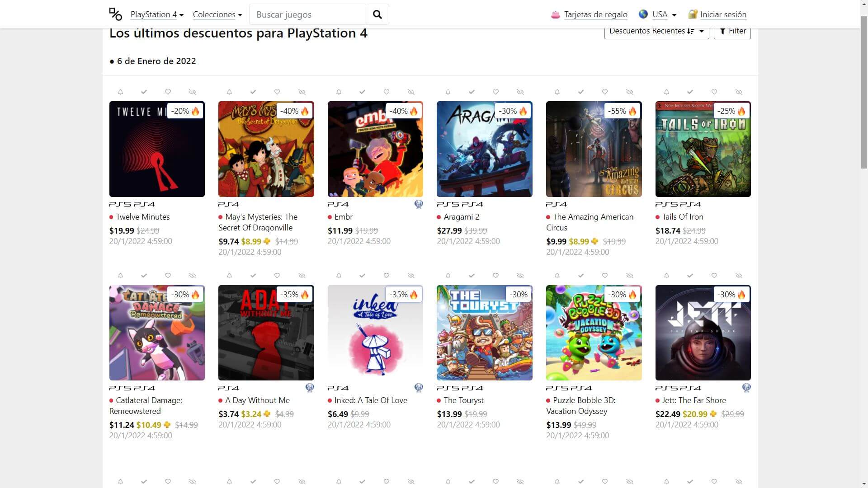Toggle hide icon above Jett: The Far Shore

coord(739,276)
